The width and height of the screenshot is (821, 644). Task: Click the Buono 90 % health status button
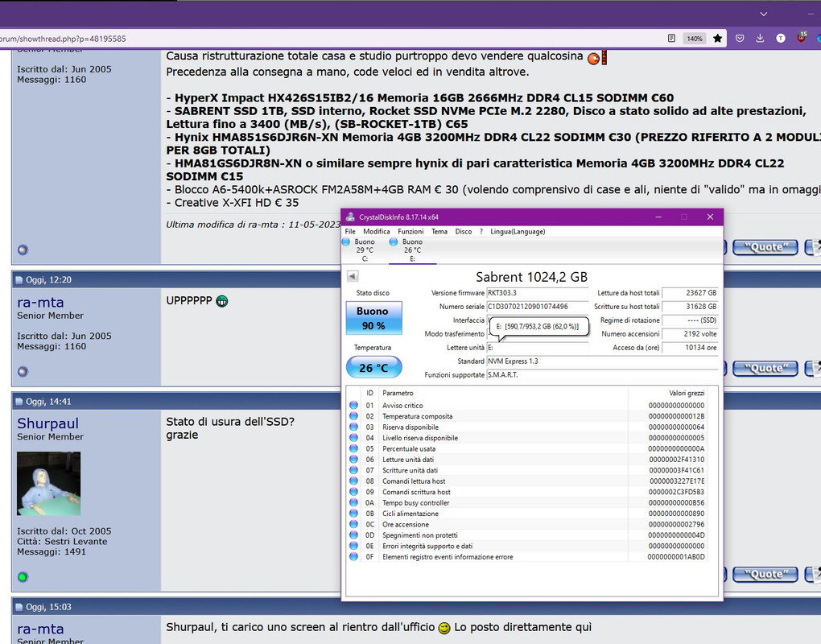point(373,318)
